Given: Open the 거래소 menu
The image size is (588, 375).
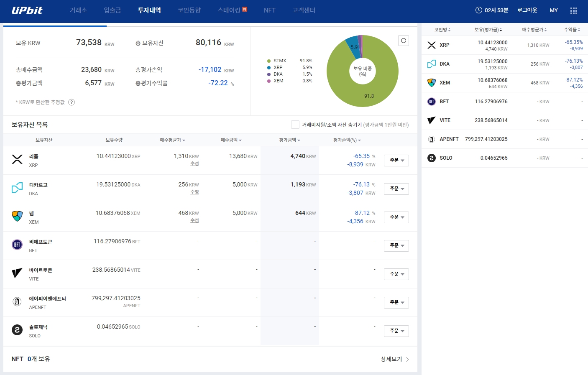Looking at the screenshot, I should [x=78, y=10].
